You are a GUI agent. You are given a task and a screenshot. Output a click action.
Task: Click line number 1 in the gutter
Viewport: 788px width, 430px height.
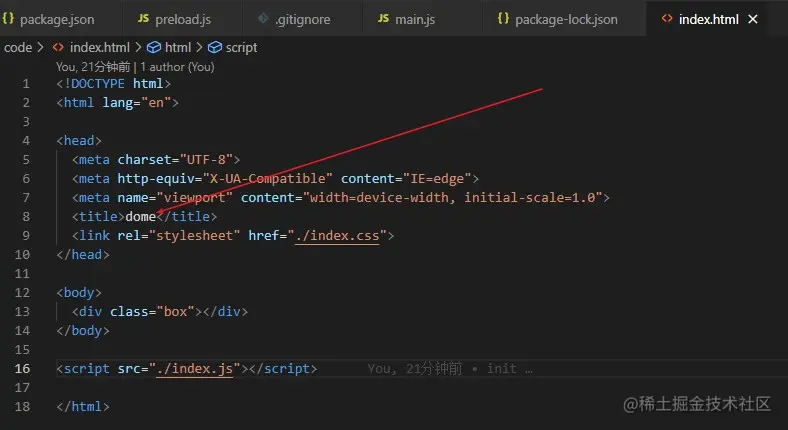tap(26, 83)
